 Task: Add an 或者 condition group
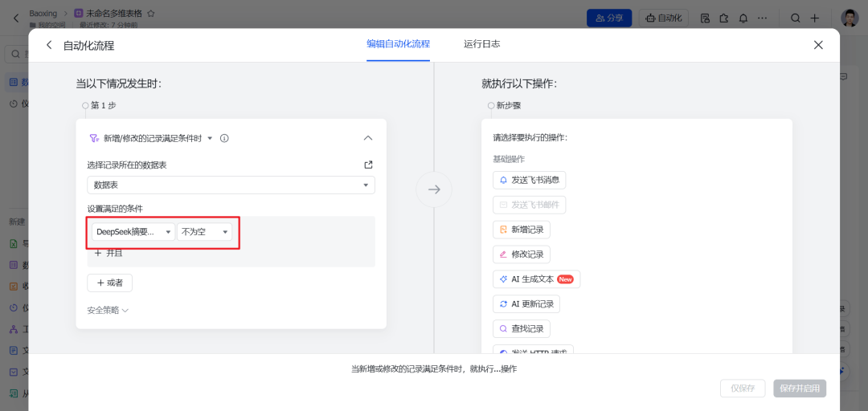click(x=109, y=283)
